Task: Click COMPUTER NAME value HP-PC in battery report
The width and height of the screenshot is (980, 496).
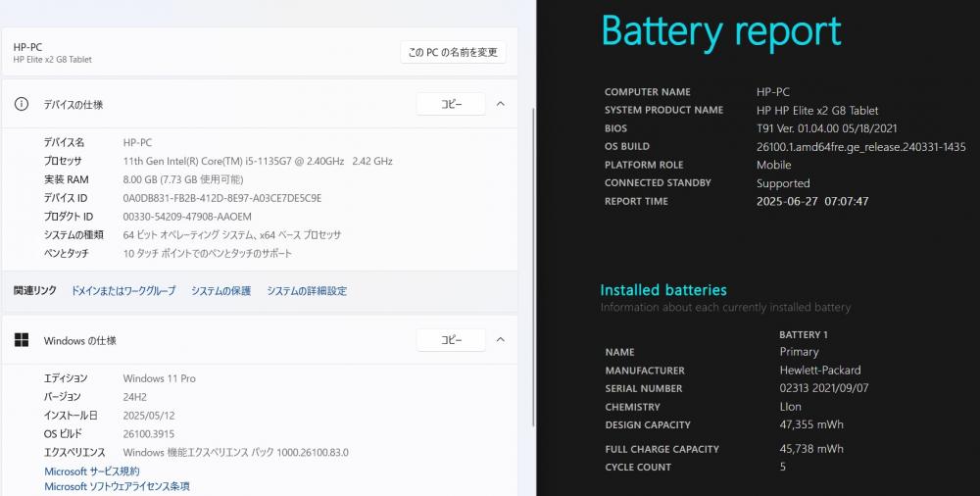Action: click(773, 92)
